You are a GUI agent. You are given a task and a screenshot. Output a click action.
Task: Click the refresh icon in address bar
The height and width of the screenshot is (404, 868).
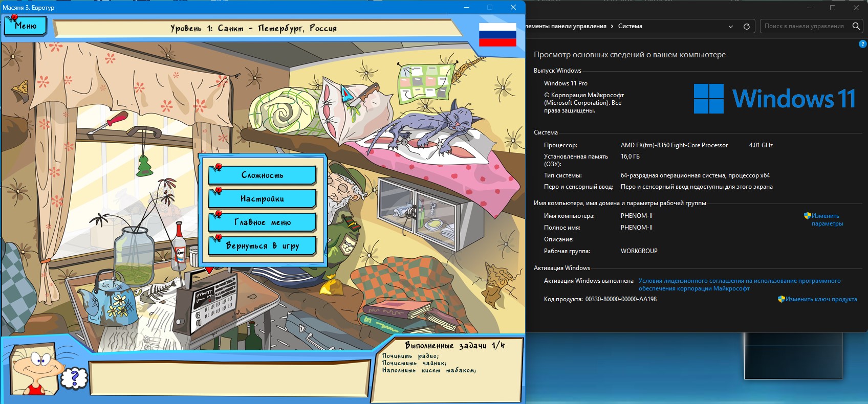(746, 27)
